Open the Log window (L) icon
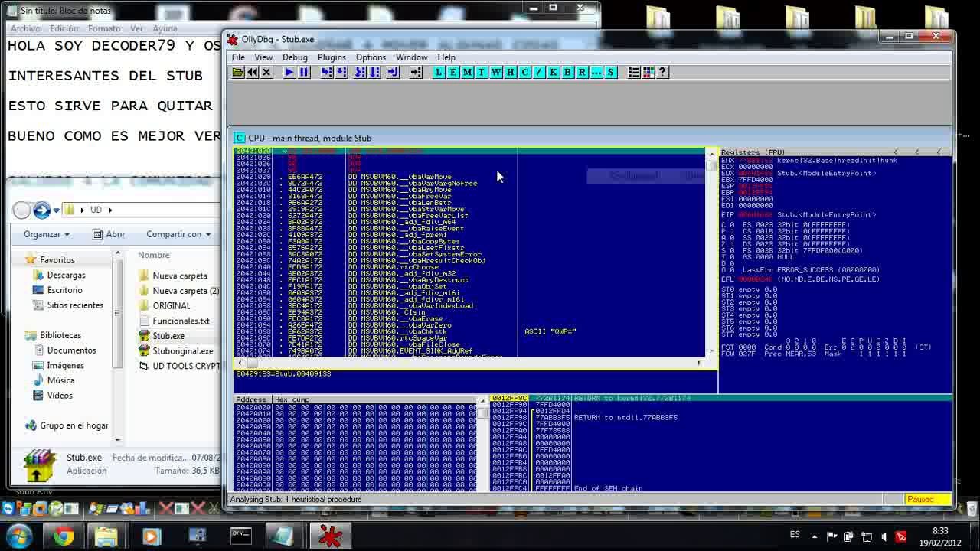980x551 pixels. pyautogui.click(x=439, y=72)
